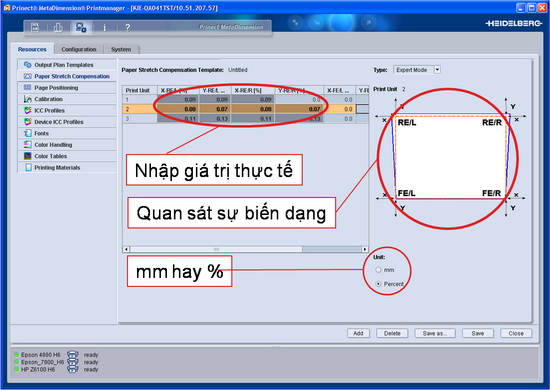This screenshot has height=390, width=550.
Task: Open ICC Profiles section
Action: 67,110
